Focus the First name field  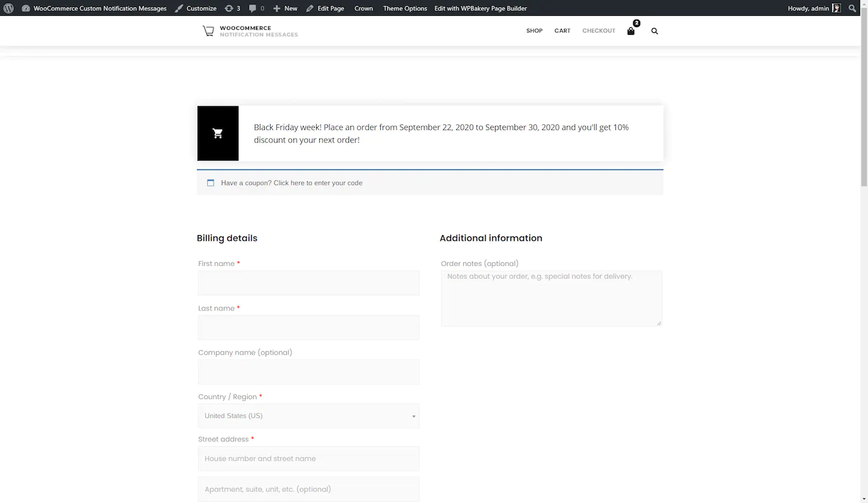point(309,283)
